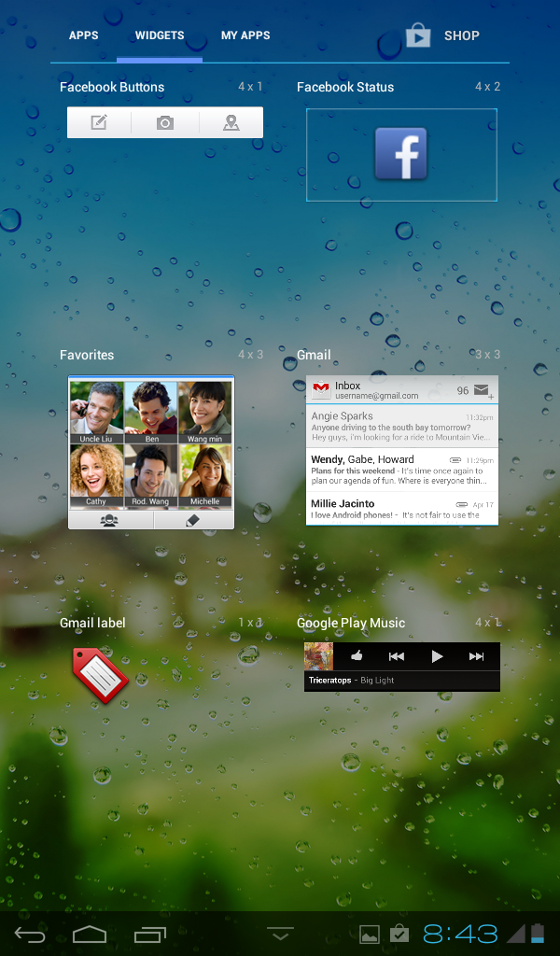The image size is (560, 956).
Task: Skip to previous track in music widget
Action: [397, 656]
